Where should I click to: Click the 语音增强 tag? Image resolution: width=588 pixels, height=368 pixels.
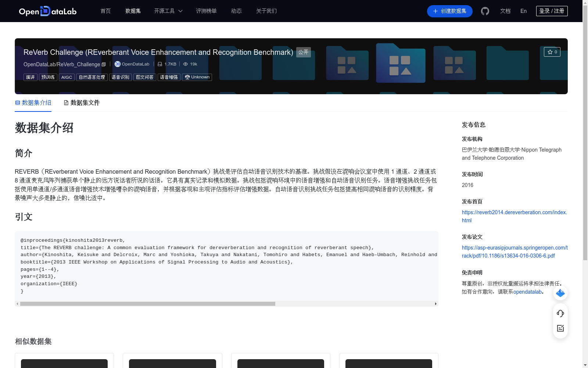pyautogui.click(x=169, y=77)
